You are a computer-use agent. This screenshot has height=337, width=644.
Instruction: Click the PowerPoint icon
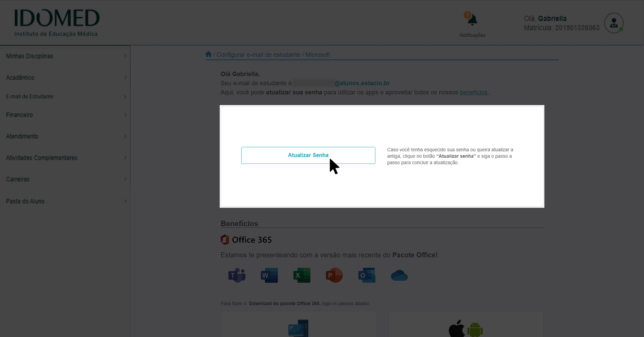334,275
